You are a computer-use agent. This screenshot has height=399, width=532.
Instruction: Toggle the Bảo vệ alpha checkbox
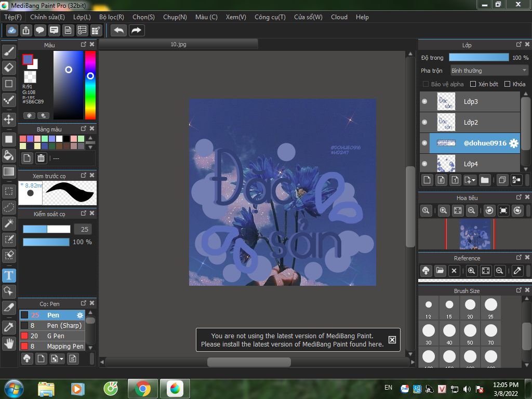pos(425,84)
